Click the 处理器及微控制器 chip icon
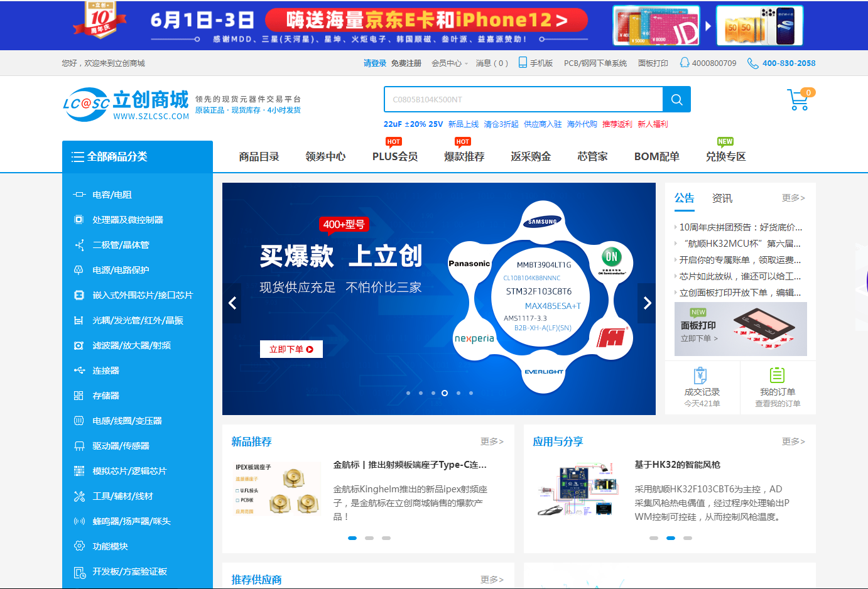The width and height of the screenshot is (868, 589). tap(79, 220)
